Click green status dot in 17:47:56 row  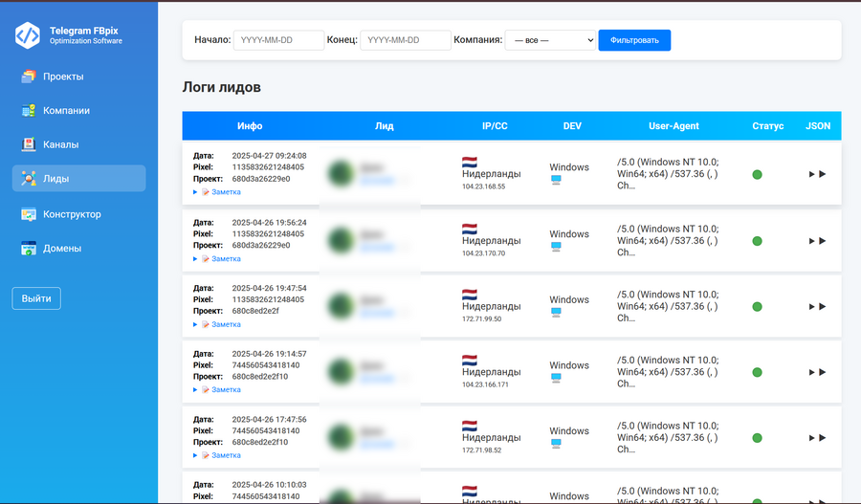(757, 438)
